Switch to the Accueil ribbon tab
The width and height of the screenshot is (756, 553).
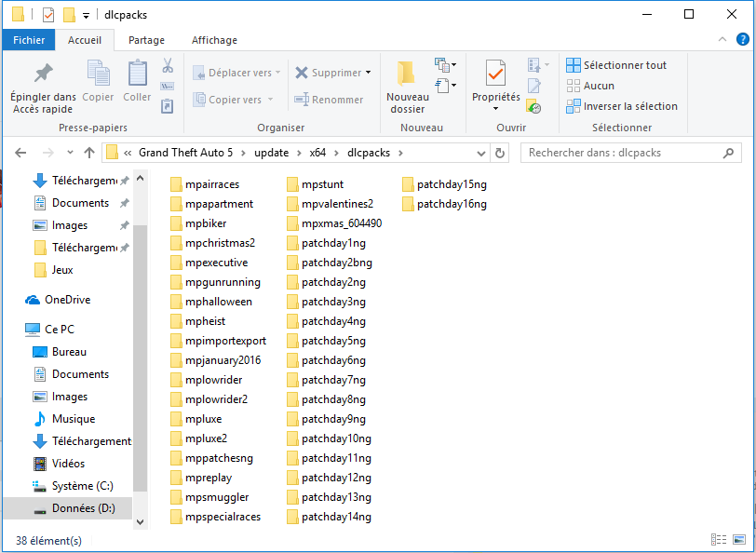tap(85, 40)
